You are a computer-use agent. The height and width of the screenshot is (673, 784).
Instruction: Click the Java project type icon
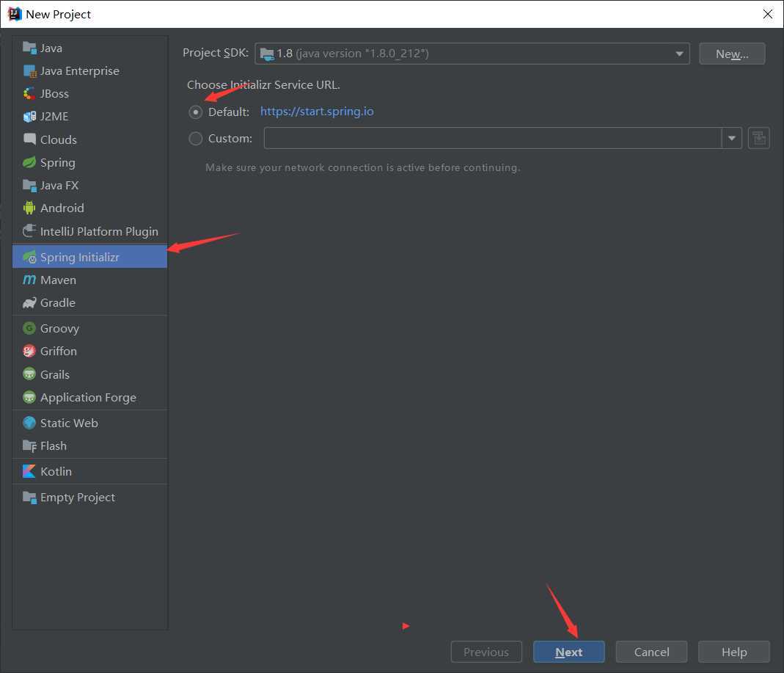[29, 48]
